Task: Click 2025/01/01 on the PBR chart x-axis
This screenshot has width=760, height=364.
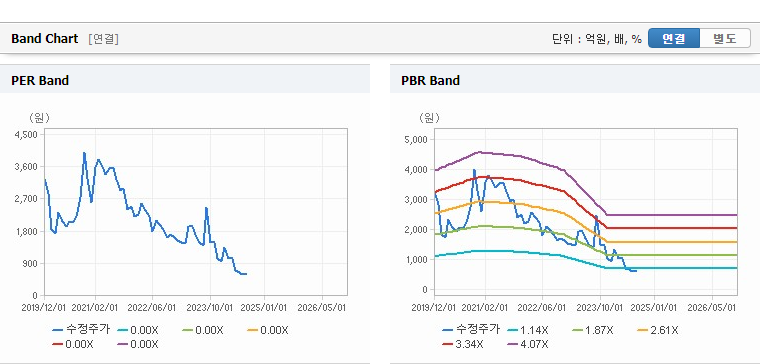Action: coord(654,308)
